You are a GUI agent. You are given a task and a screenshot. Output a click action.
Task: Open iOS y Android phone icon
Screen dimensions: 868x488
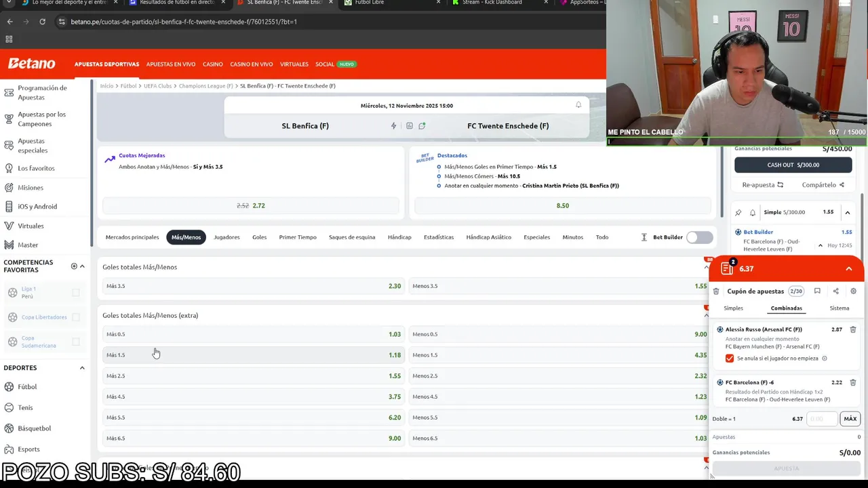[9, 206]
